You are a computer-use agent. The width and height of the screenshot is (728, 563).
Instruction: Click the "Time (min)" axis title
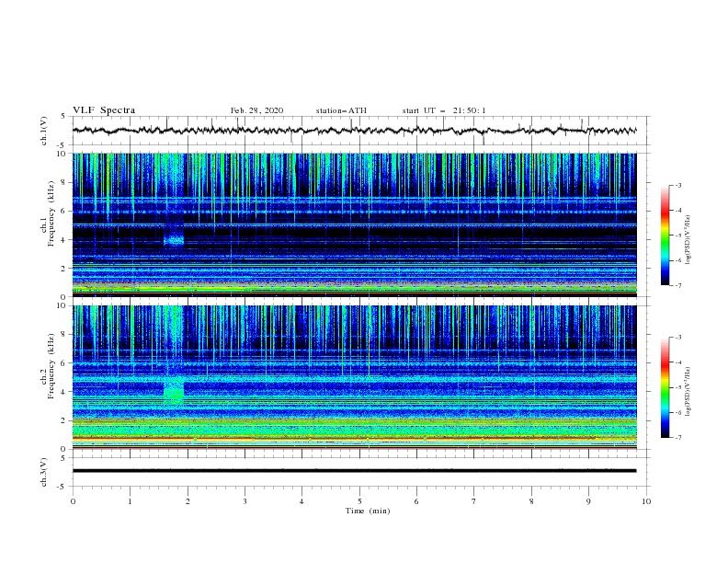368,511
